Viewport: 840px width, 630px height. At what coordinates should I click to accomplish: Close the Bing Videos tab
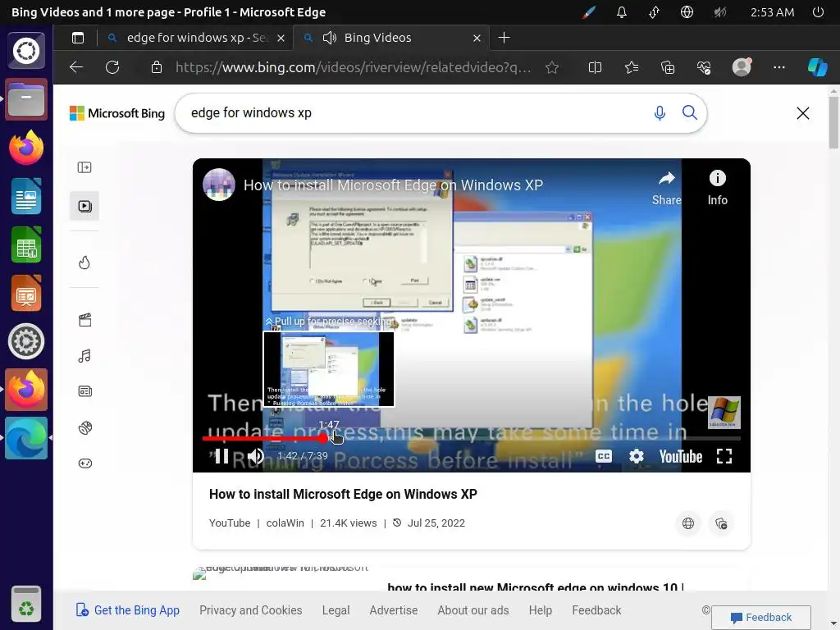[x=477, y=38]
